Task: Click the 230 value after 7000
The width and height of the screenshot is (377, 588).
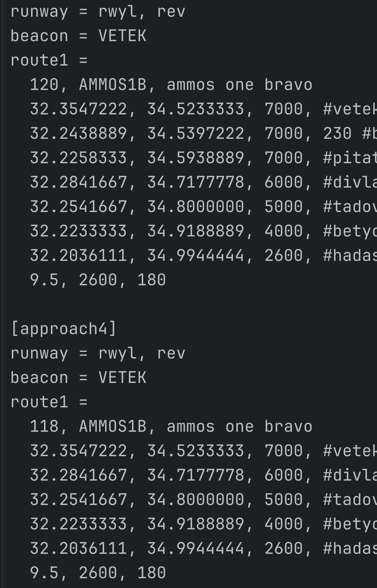Action: coord(337,134)
